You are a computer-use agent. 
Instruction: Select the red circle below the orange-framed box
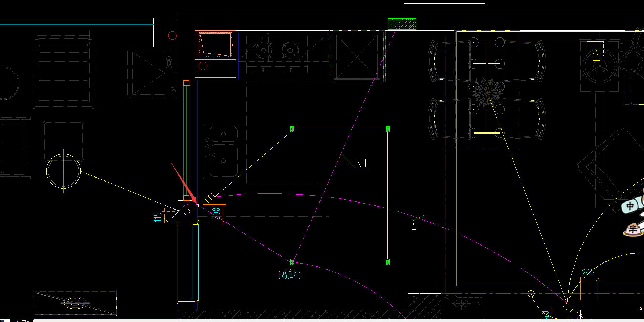(x=203, y=66)
